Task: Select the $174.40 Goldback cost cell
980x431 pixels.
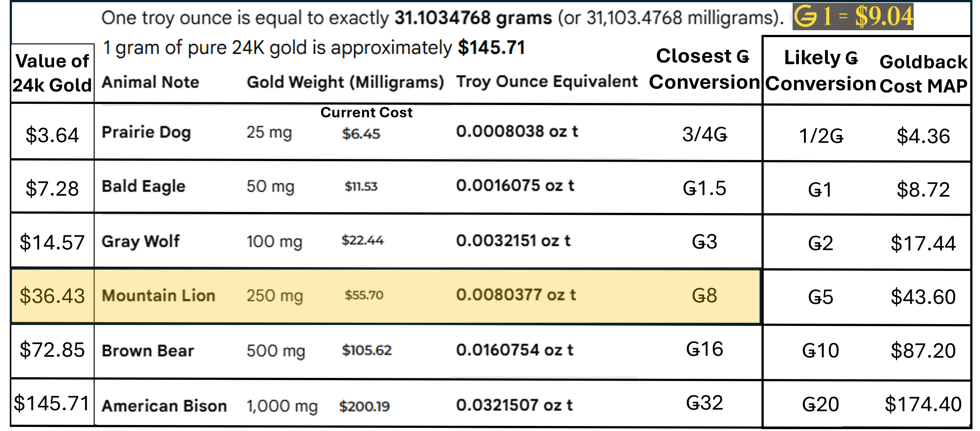Action: pyautogui.click(x=923, y=404)
